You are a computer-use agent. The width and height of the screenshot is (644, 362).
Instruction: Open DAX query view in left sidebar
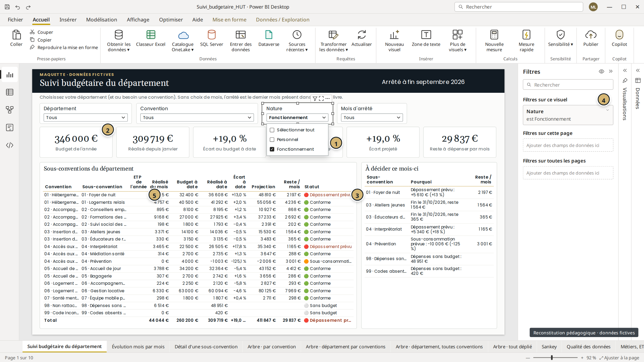point(10,127)
